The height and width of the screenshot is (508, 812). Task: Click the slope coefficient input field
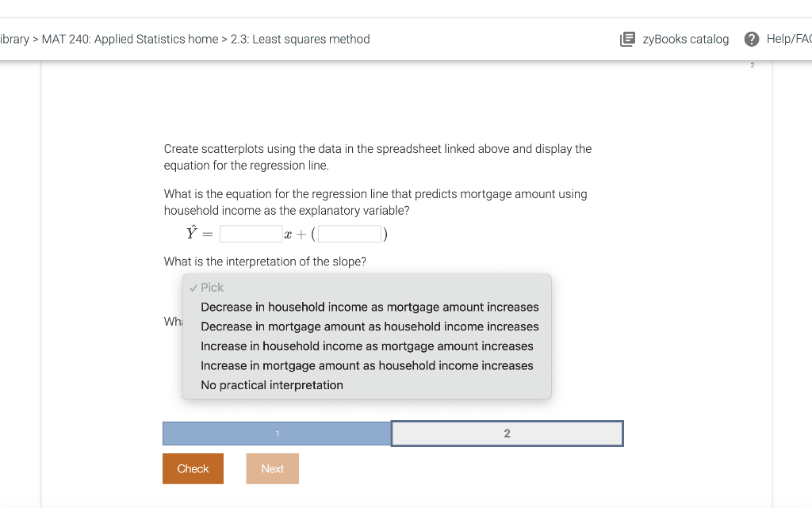250,233
